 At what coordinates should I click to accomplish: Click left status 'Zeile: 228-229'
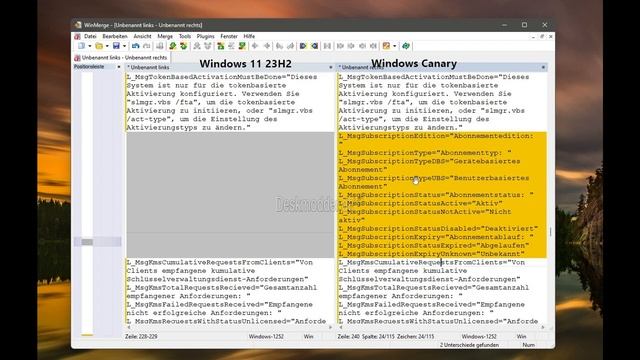(x=141, y=336)
